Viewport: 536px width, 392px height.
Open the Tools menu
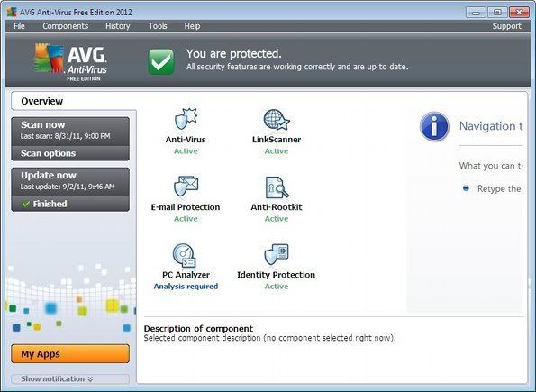(x=158, y=26)
